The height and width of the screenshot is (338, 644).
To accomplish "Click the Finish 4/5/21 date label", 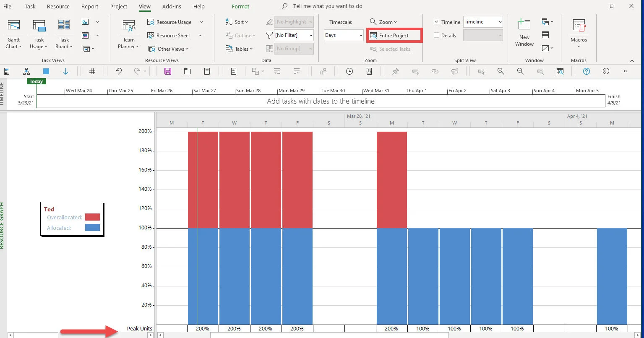I will pyautogui.click(x=614, y=99).
